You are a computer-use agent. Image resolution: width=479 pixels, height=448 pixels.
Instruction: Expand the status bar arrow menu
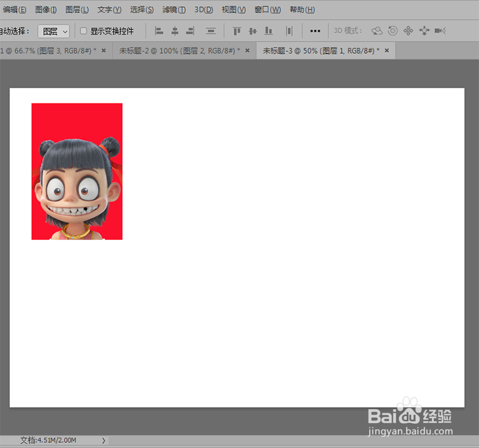103,441
